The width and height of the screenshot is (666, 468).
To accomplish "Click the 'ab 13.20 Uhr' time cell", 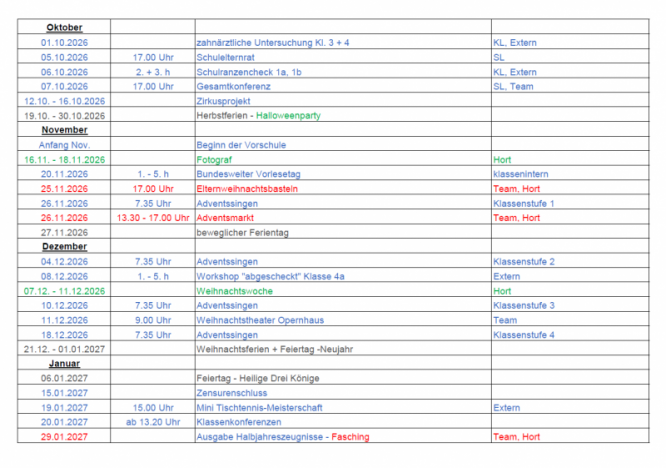I will [x=153, y=422].
